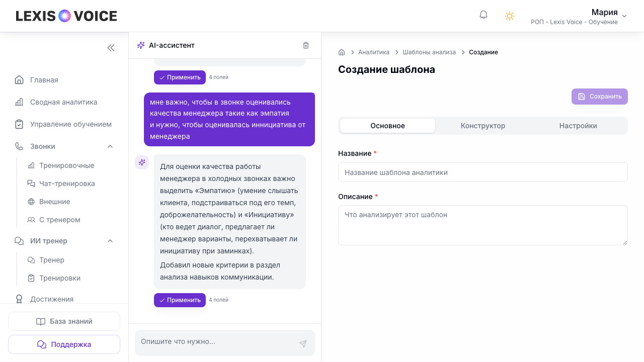This screenshot has height=362, width=644.
Task: Click the Создание шаблона heading
Action: 386,69
